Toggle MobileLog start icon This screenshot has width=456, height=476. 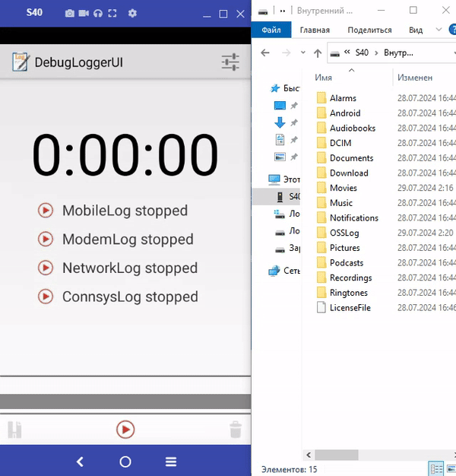coord(46,211)
